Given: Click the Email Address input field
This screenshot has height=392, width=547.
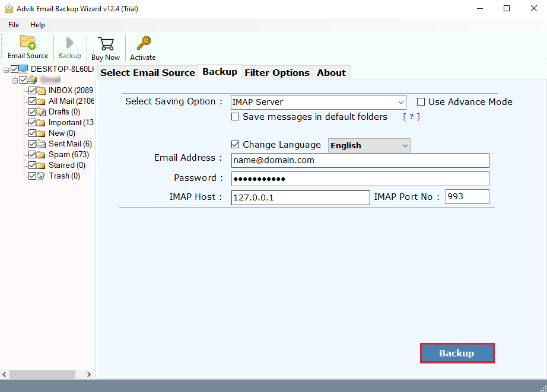Looking at the screenshot, I should [360, 161].
